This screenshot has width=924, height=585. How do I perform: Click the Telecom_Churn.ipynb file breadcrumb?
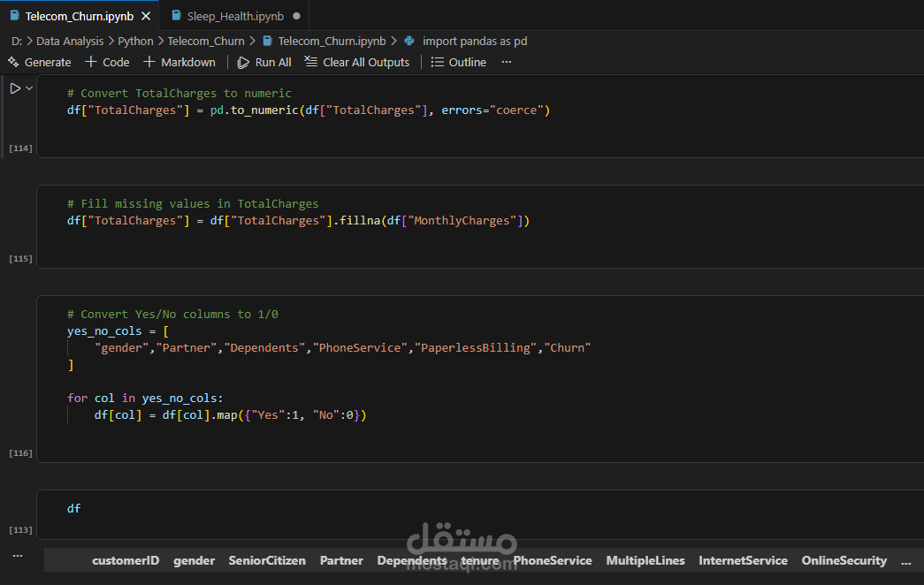[x=332, y=41]
